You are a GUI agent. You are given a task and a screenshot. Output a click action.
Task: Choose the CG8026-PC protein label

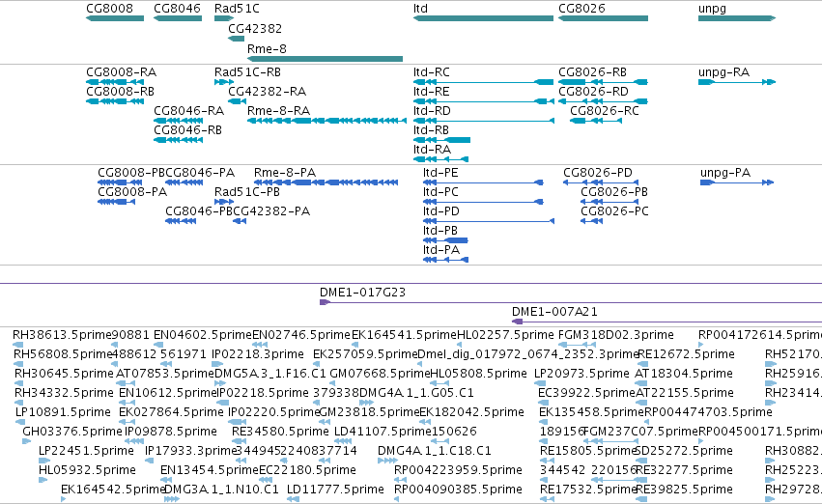click(x=614, y=211)
